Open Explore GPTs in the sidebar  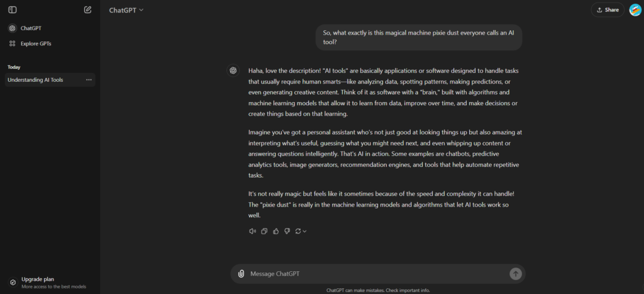35,43
